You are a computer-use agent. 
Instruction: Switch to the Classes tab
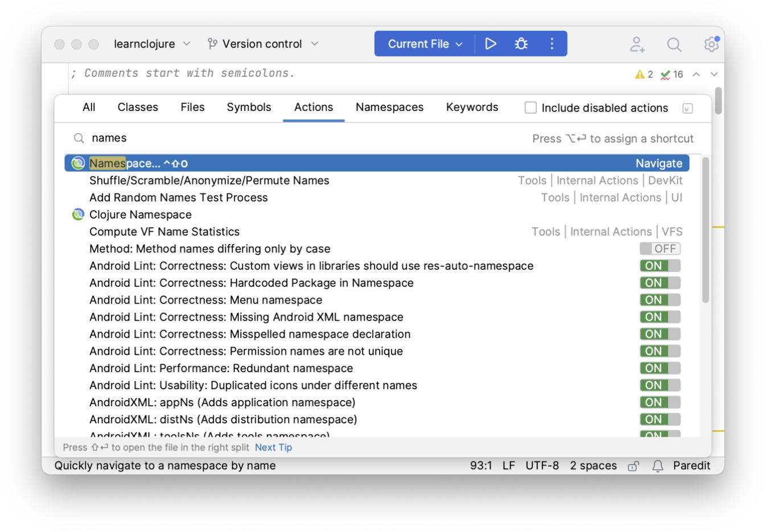[x=138, y=108]
